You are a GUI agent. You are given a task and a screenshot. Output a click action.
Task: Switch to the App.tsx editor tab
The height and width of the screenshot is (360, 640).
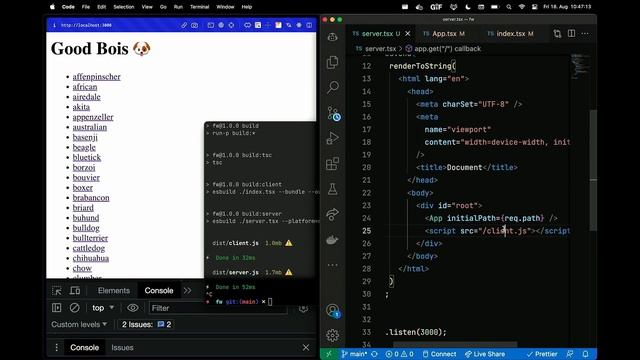point(444,33)
